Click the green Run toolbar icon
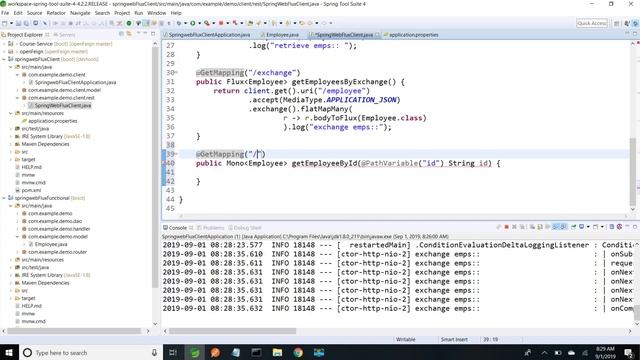The image size is (640, 360). (x=193, y=23)
